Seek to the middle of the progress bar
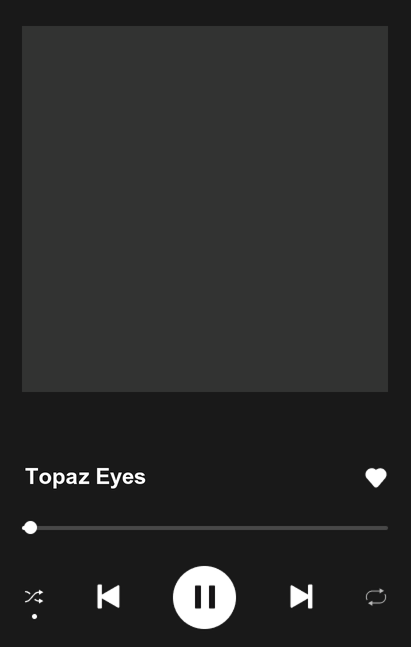 (205, 528)
